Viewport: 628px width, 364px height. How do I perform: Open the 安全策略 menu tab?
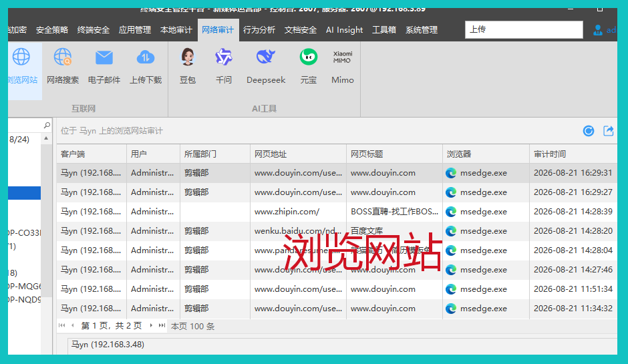(x=52, y=30)
